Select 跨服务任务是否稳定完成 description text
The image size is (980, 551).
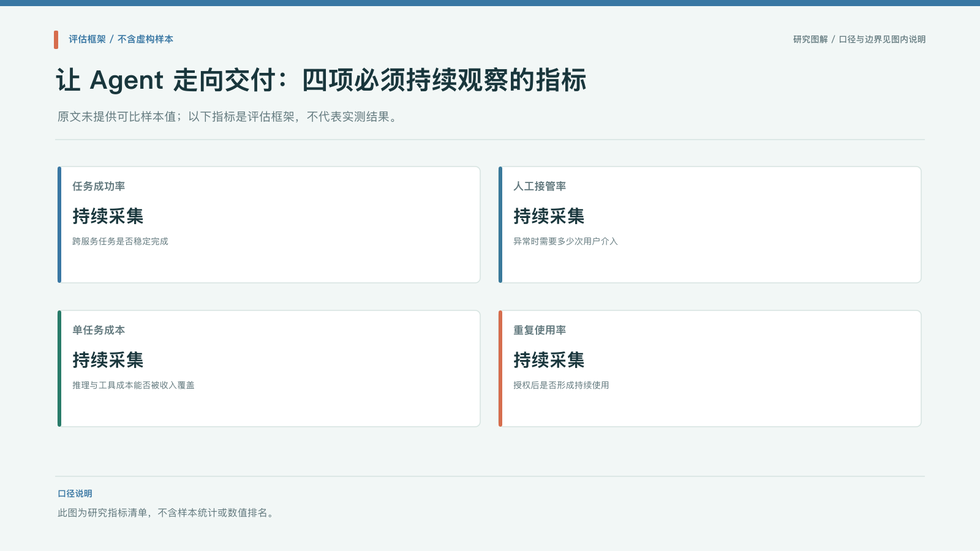click(120, 241)
